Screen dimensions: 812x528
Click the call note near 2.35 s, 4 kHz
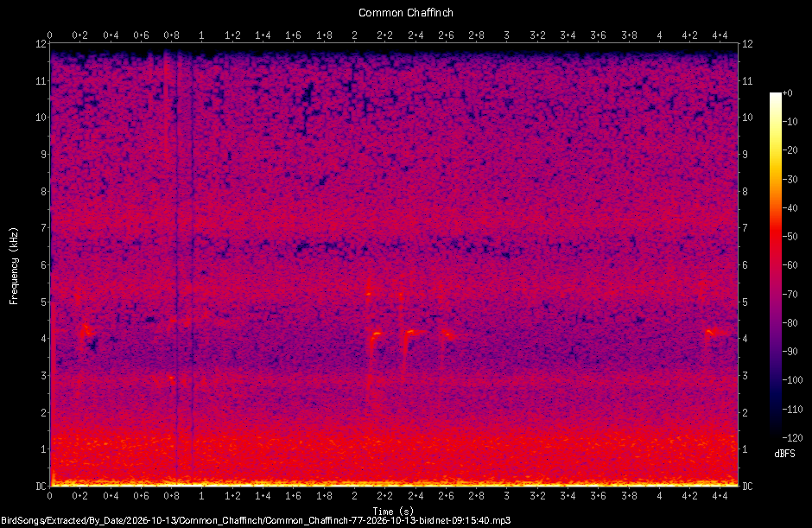coord(414,334)
